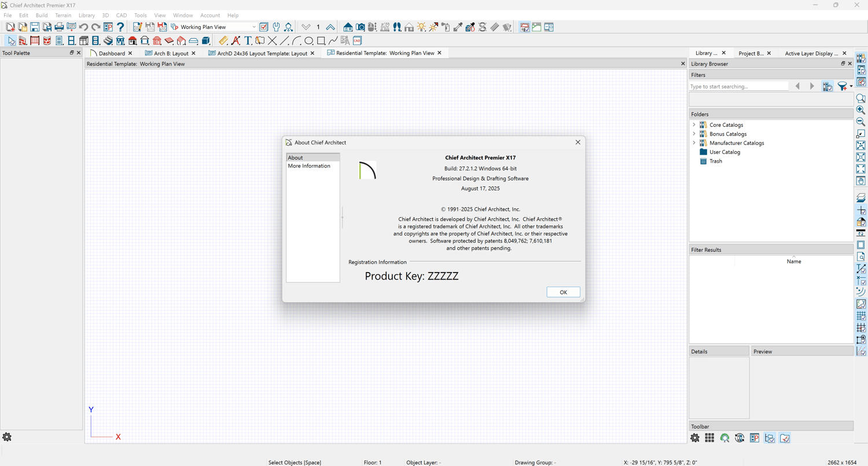
Task: Switch to the Arch B: Layout tab
Action: 171,53
